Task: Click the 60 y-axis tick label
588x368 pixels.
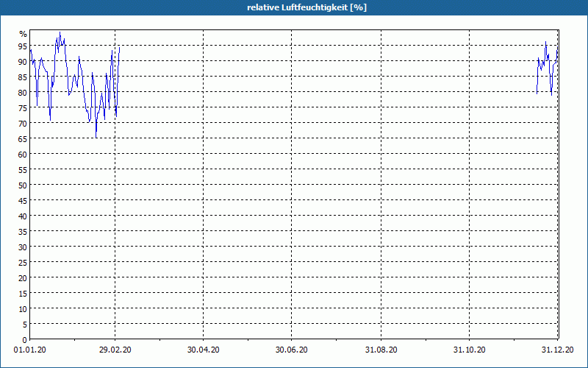Action: (x=23, y=155)
